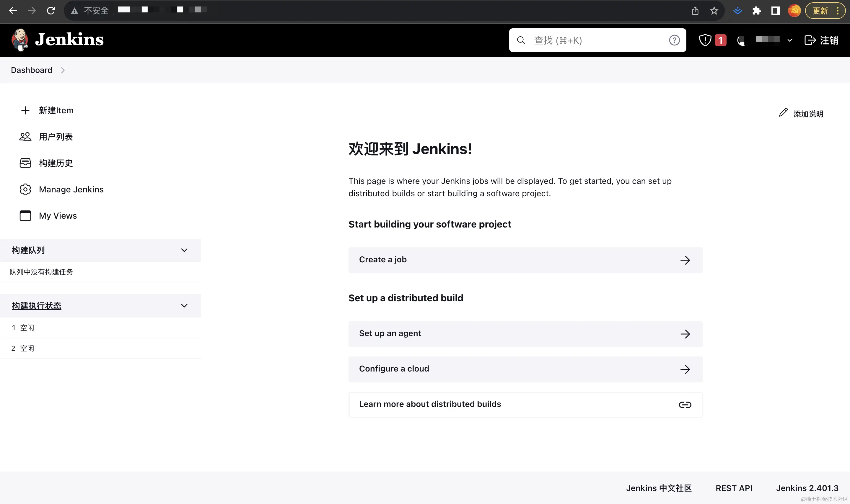Image resolution: width=850 pixels, height=504 pixels.
Task: Open Learn more about distributed builds link
Action: 525,405
